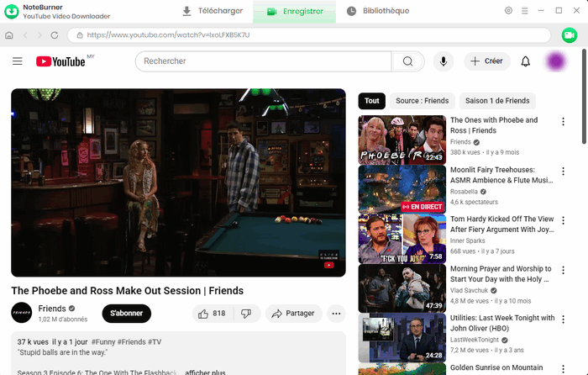Open the Golden Sunrise on Mountain title
Viewport: 588px width, 375px height.
pos(496,367)
